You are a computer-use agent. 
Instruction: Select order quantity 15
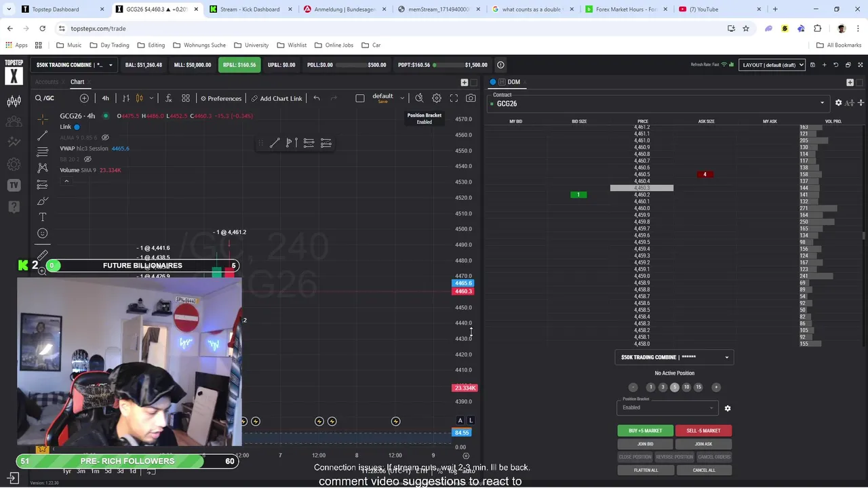(698, 387)
